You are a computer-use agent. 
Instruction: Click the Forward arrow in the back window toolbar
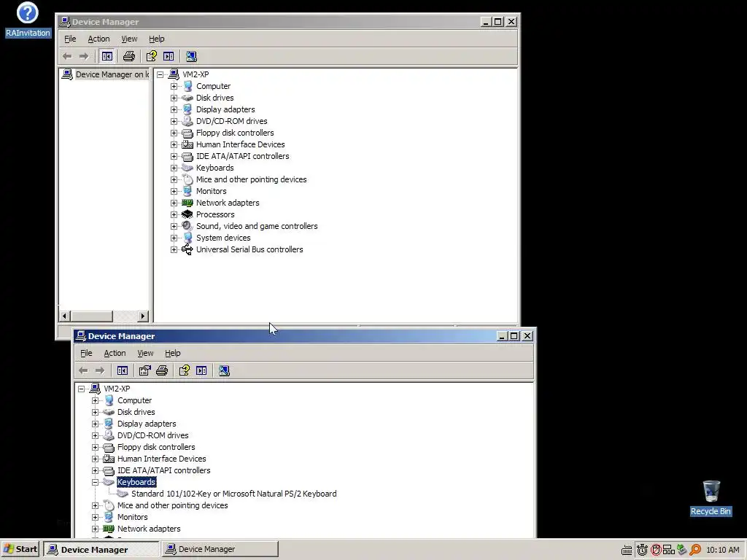[84, 56]
